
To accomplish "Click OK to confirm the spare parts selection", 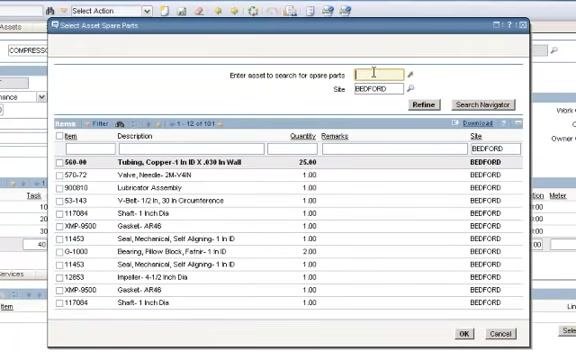I will click(464, 334).
